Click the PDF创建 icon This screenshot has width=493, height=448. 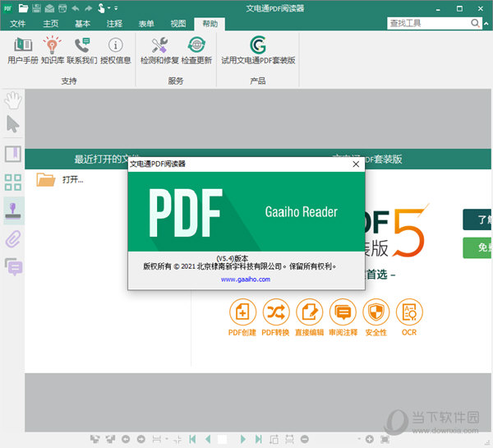click(242, 312)
